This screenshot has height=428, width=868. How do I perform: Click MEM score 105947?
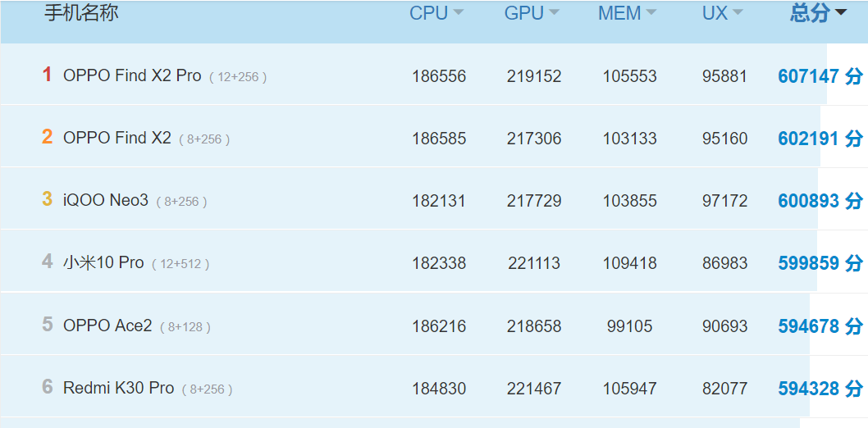[x=630, y=389]
